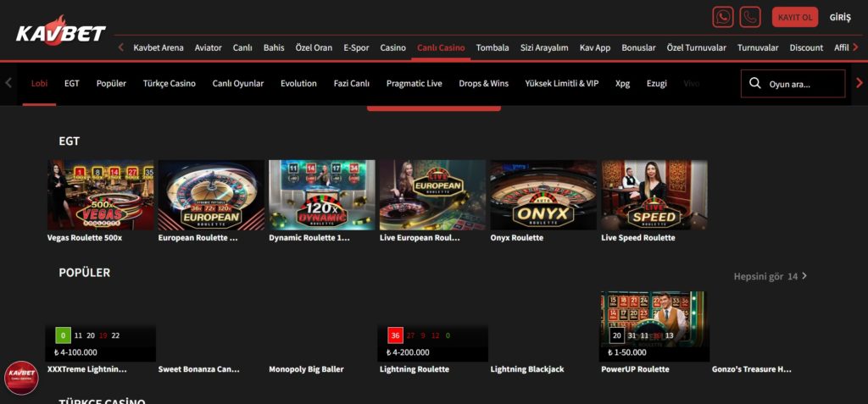Open WhatsApp contact icon
The width and height of the screenshot is (868, 404).
[722, 17]
